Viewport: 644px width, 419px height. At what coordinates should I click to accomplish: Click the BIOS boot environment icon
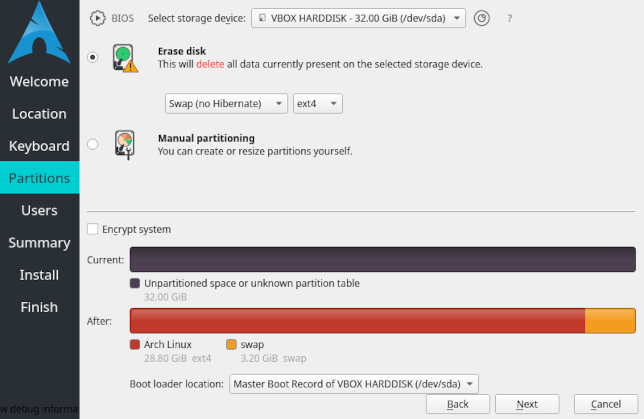[97, 17]
